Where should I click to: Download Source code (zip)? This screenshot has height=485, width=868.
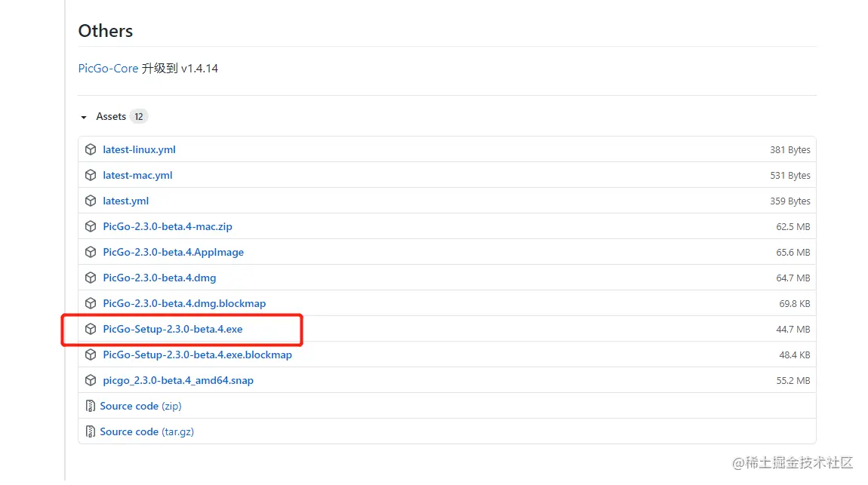coord(140,406)
